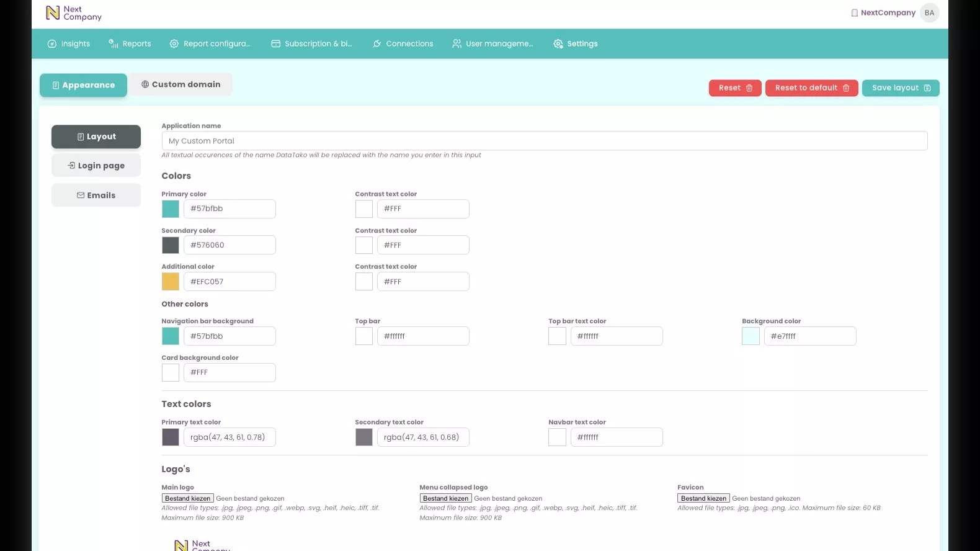Open Insights from the navigation bar
Viewport: 980px width, 551px height.
pyautogui.click(x=69, y=44)
